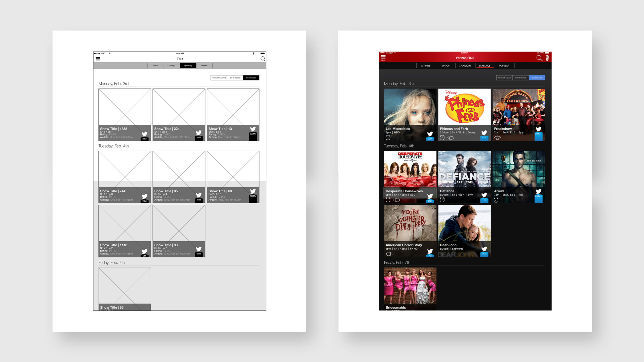Switch to the POPULAR tab in Verizon FiOS
This screenshot has height=362, width=644.
pyautogui.click(x=504, y=66)
